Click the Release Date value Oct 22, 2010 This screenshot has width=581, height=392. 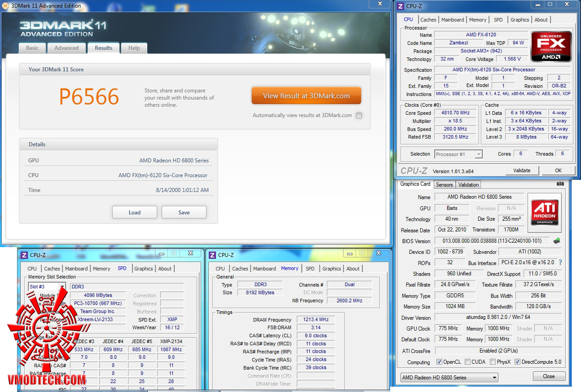[452, 230]
